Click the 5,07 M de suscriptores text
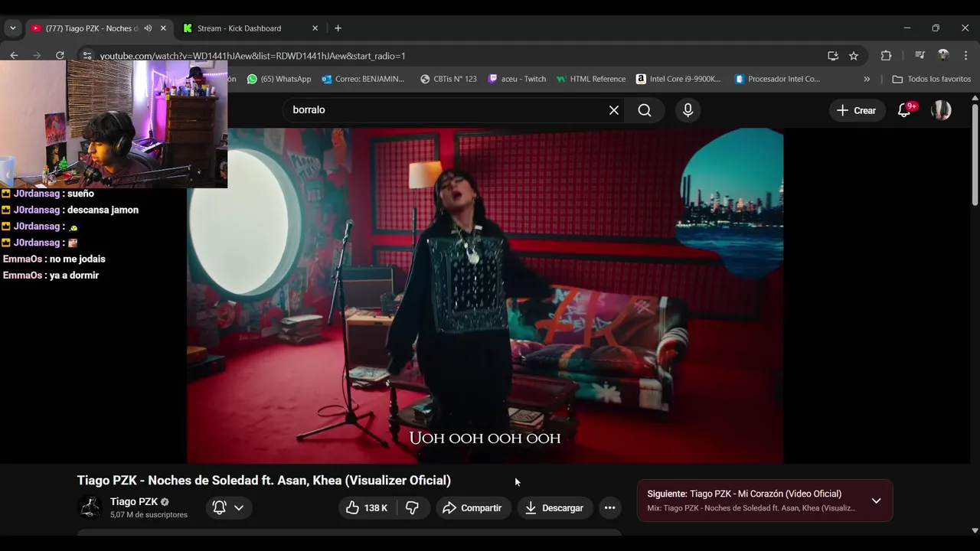The width and height of the screenshot is (980, 551). tap(149, 515)
